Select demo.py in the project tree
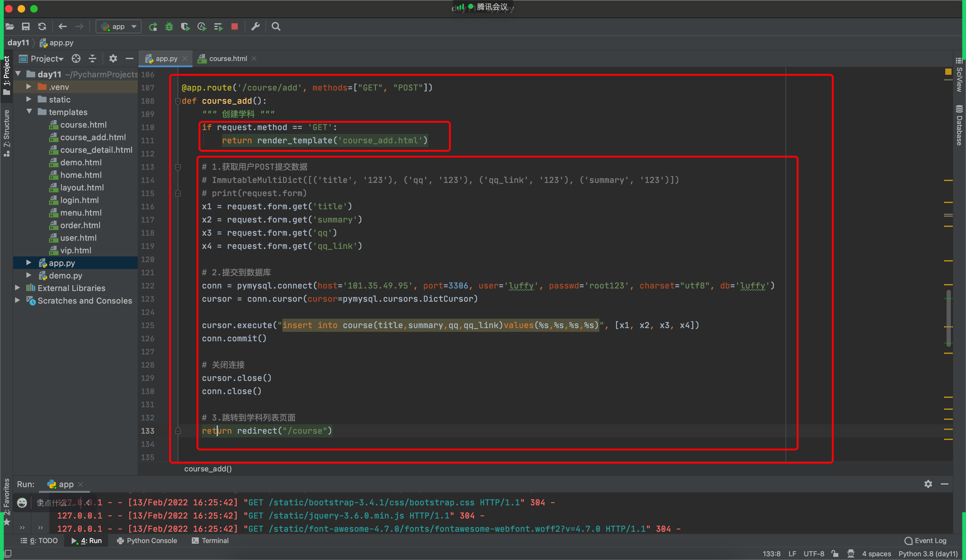The image size is (966, 560). click(x=65, y=275)
